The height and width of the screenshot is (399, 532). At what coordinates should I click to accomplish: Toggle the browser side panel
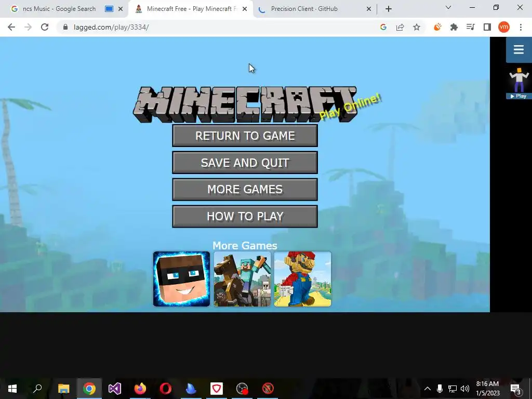click(487, 27)
